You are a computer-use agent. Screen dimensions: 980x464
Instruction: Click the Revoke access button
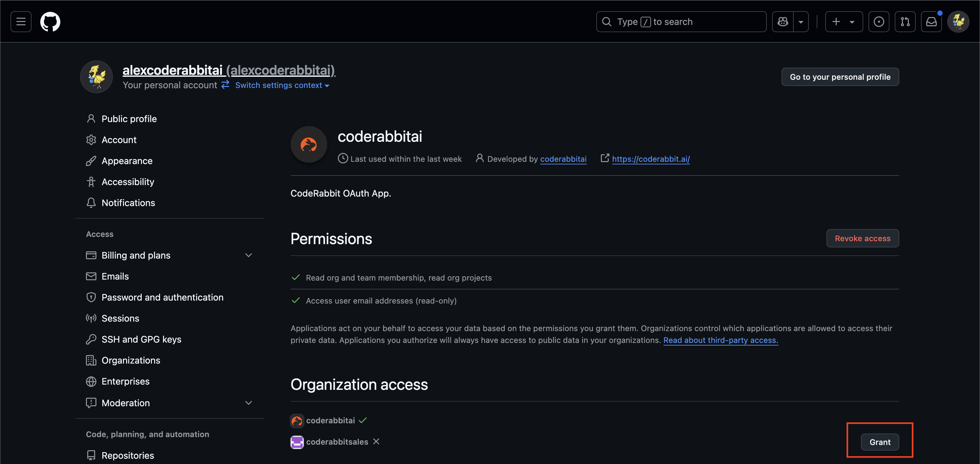[x=863, y=238]
